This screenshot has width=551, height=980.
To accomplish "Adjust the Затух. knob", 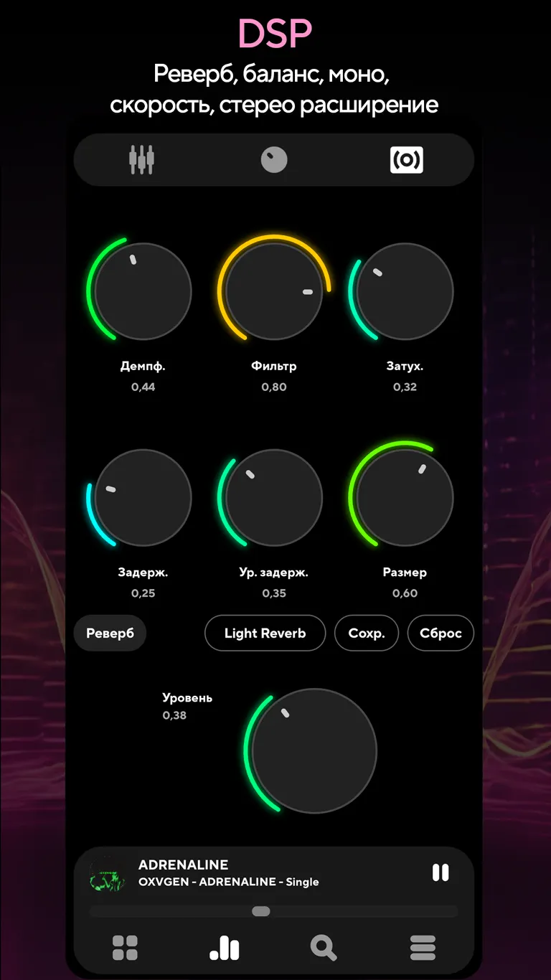I will (405, 291).
